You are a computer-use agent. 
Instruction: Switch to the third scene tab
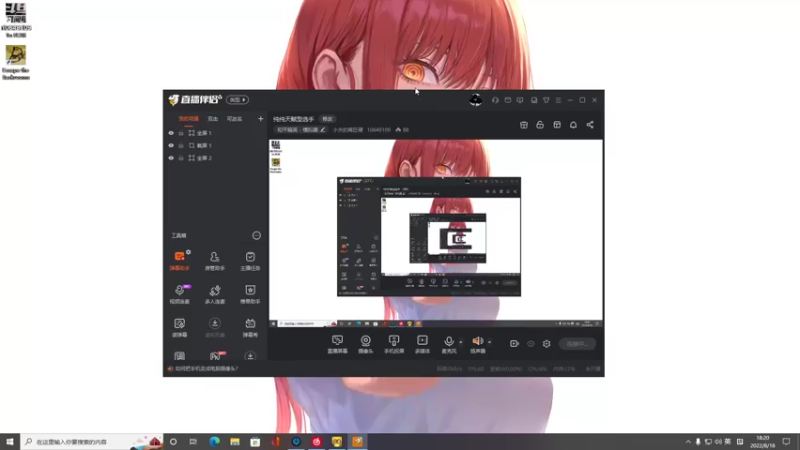pos(234,119)
